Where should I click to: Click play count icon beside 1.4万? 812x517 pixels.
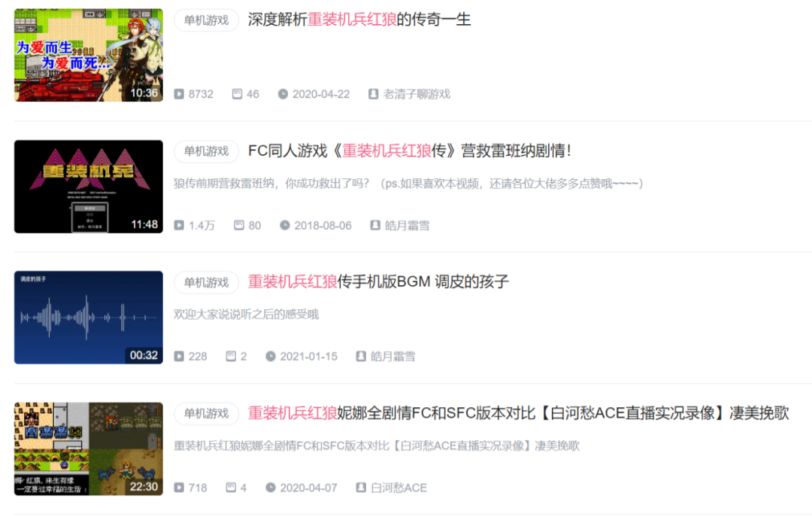tap(179, 225)
